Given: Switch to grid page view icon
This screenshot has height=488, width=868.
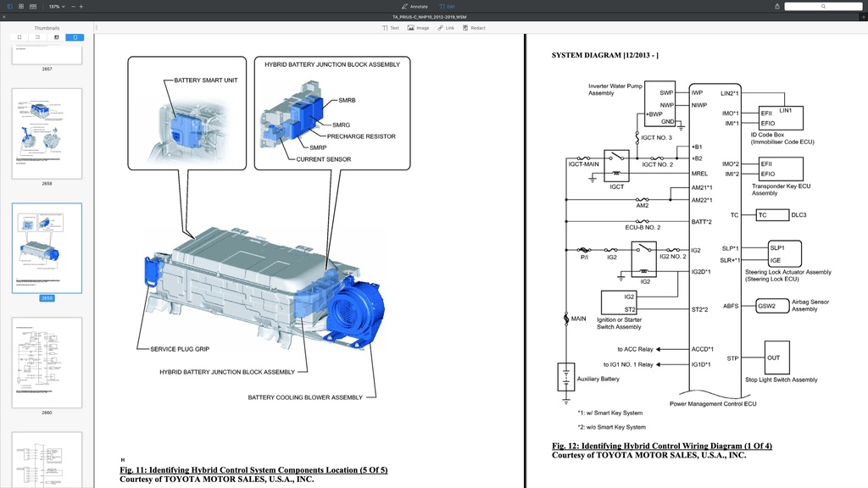Looking at the screenshot, I should tap(21, 7).
